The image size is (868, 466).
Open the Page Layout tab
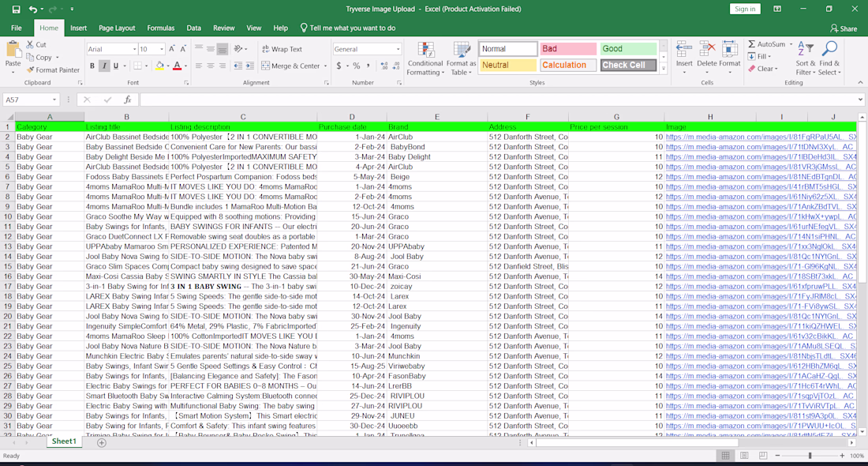117,28
